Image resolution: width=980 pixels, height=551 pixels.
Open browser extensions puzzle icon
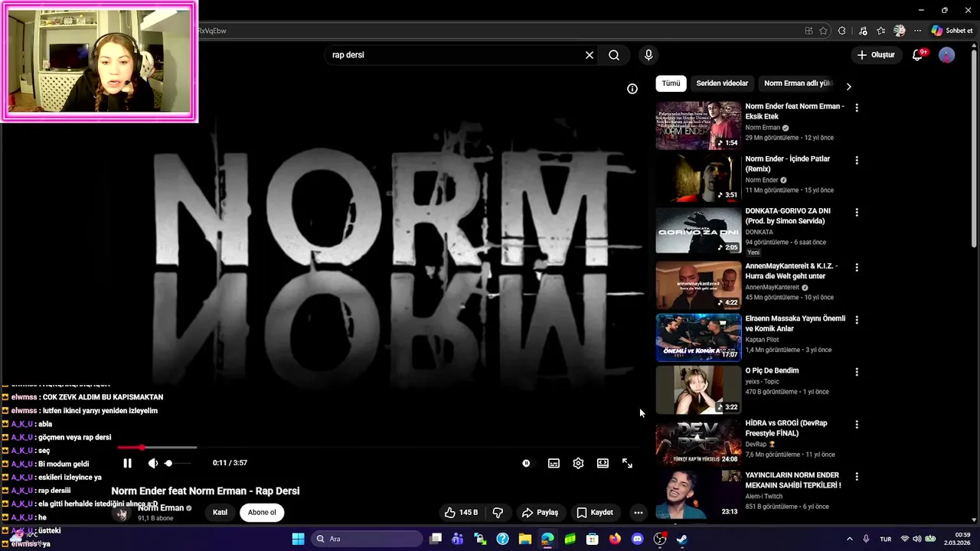point(842,31)
